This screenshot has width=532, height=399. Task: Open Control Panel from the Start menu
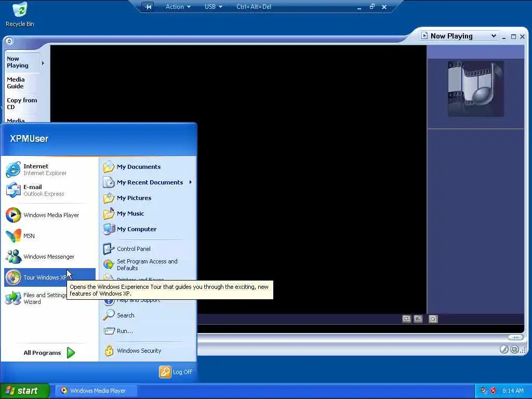coord(148,249)
